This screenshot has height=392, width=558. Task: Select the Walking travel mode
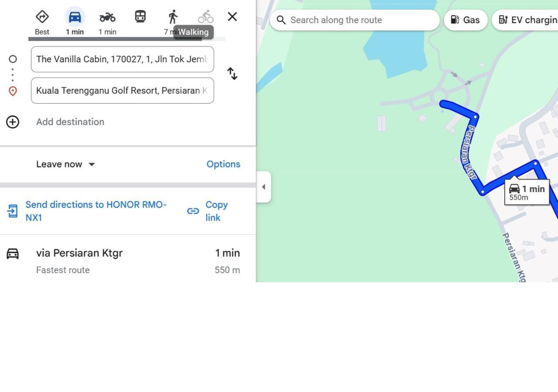coord(173,17)
